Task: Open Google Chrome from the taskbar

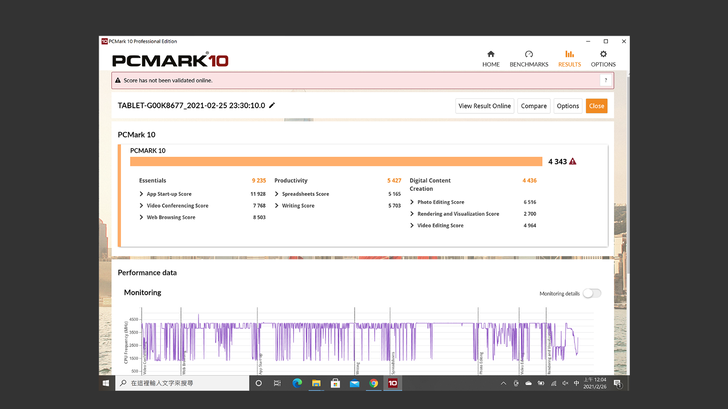Action: point(373,383)
